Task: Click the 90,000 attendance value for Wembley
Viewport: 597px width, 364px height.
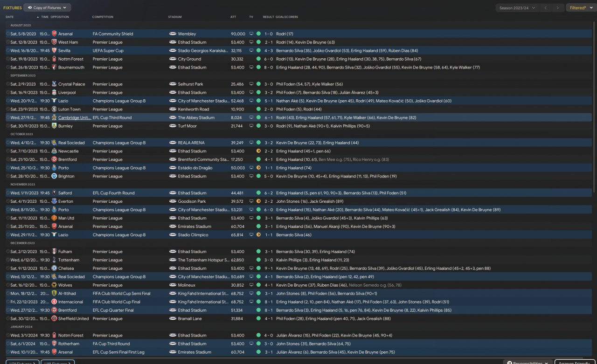Action: coord(238,34)
